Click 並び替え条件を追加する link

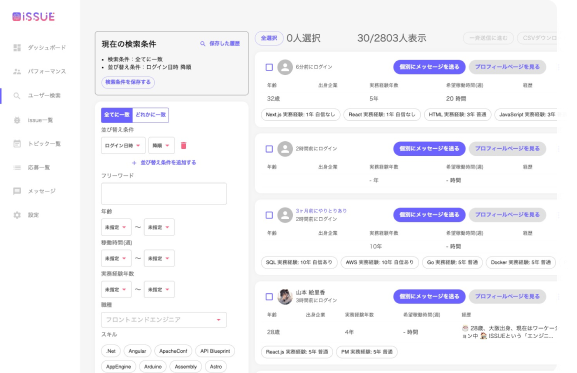click(164, 163)
